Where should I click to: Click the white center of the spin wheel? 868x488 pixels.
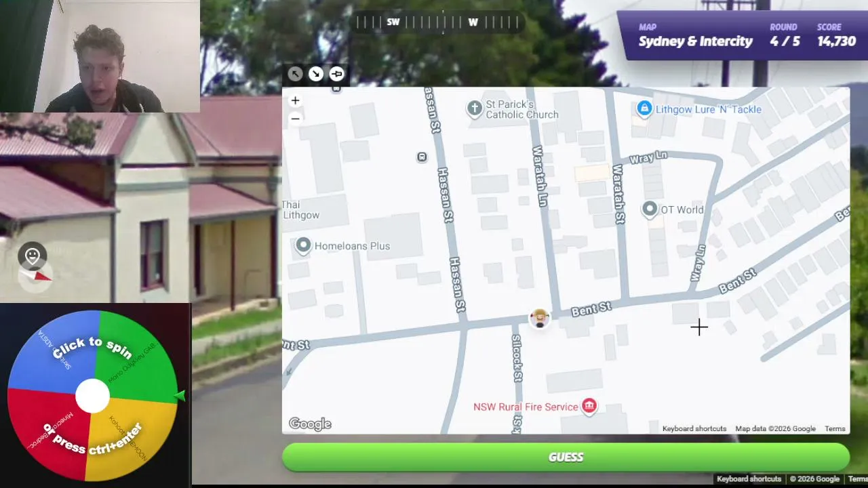click(x=92, y=396)
